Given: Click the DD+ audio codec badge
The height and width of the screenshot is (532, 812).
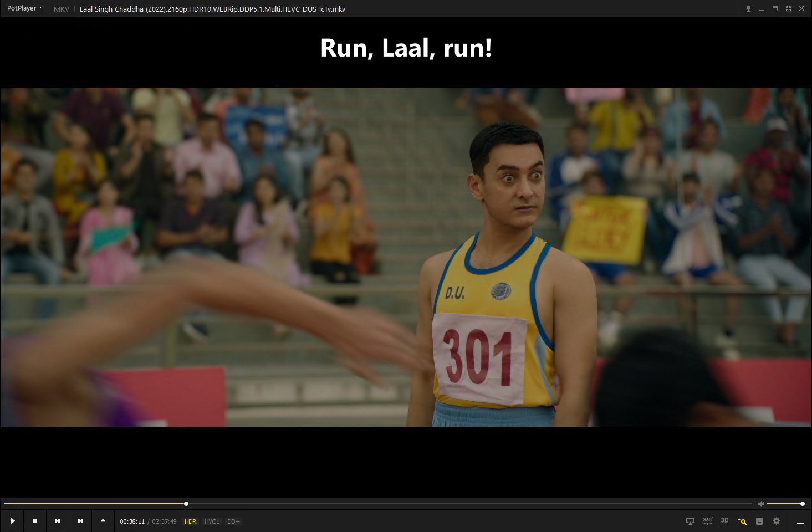Looking at the screenshot, I should coord(233,521).
